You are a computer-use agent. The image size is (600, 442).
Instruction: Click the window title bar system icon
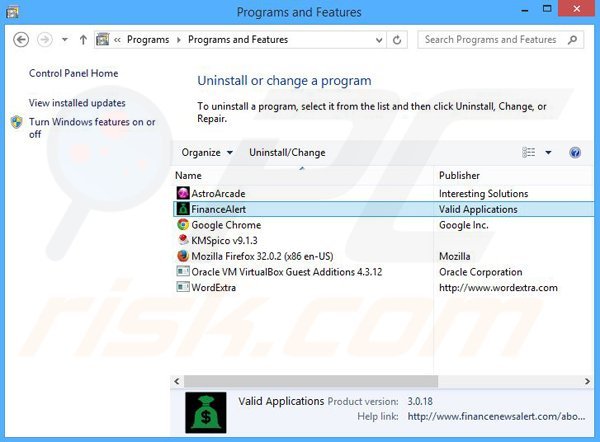[12, 12]
